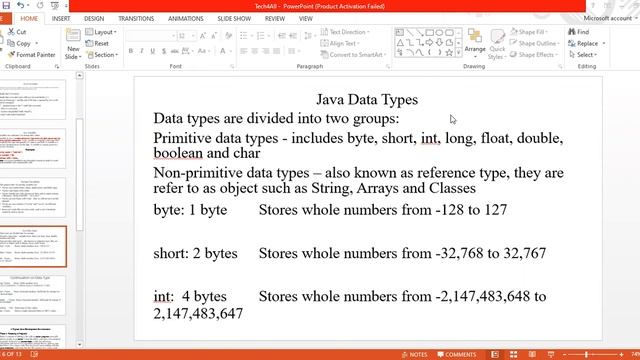Click the Find button
This screenshot has height=360, width=640.
click(x=579, y=31)
